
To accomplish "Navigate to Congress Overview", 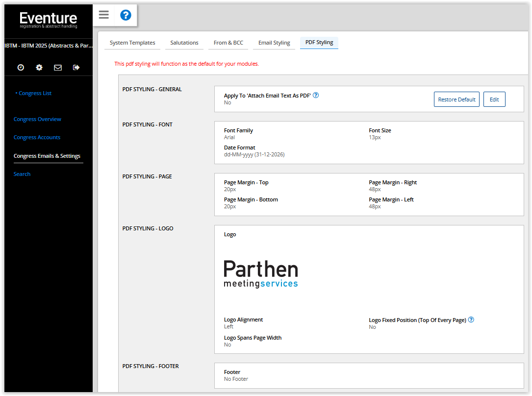I will [x=37, y=119].
